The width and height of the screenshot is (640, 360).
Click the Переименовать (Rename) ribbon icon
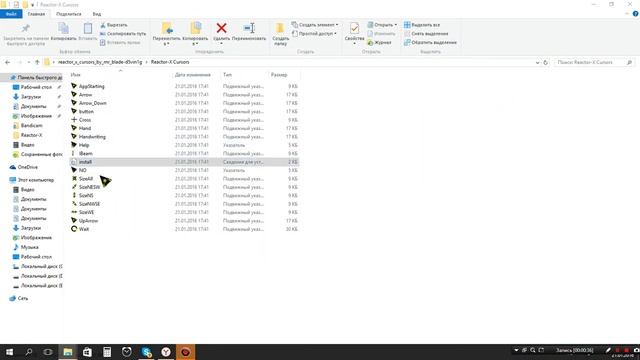click(x=249, y=28)
